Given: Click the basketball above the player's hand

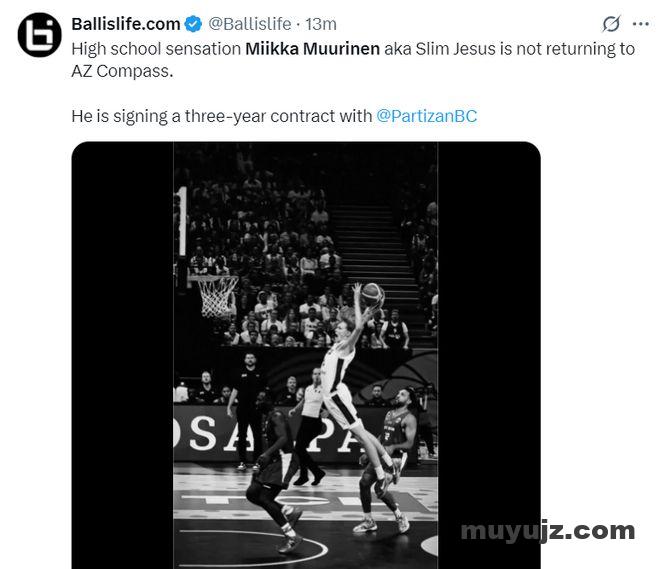Looking at the screenshot, I should 372,295.
